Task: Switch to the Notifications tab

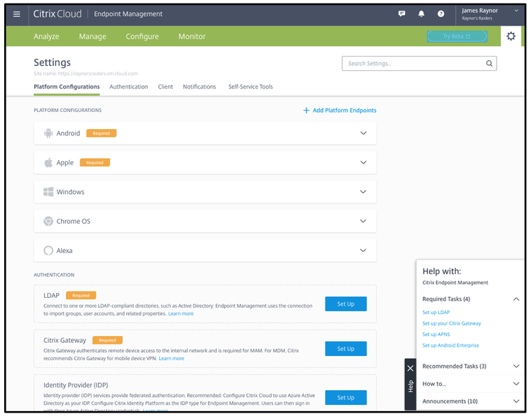Action: (x=199, y=86)
